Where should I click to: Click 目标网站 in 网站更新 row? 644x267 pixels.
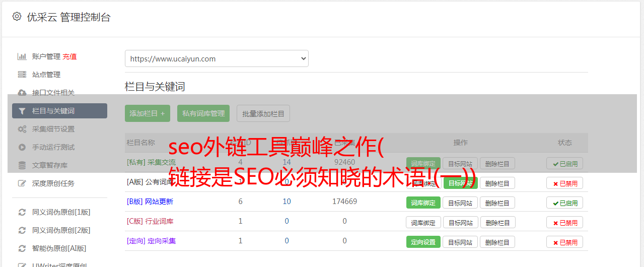click(460, 203)
